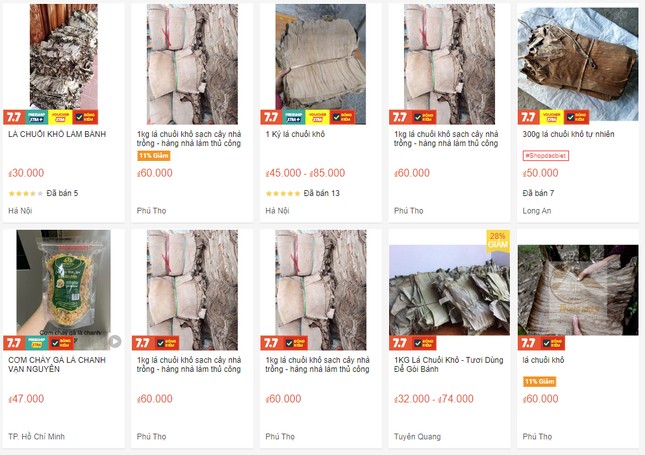Click the #Shopdacbiet tag on 300g listing
Screen dimensions: 645x455
point(545,156)
